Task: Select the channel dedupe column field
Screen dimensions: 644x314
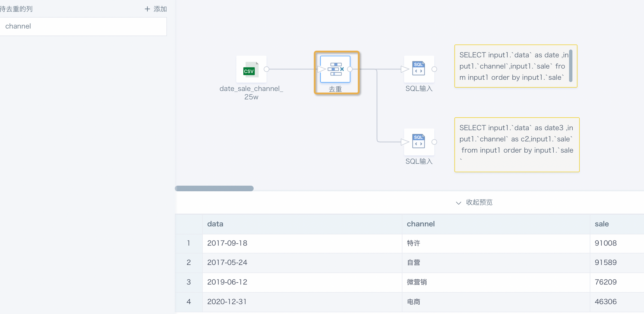Action: [x=83, y=26]
